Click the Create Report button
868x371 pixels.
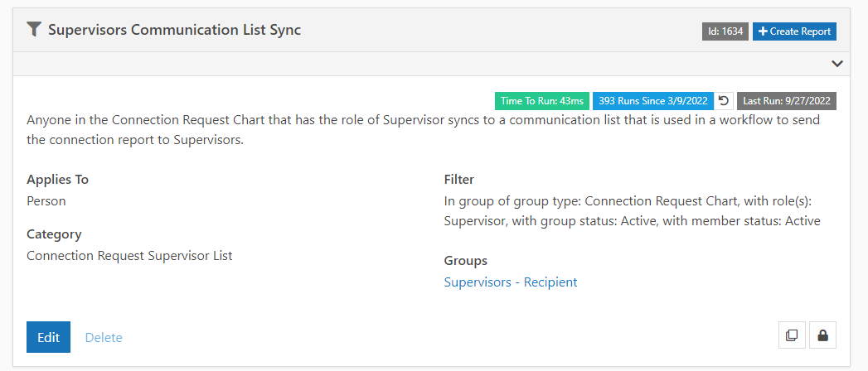click(794, 31)
